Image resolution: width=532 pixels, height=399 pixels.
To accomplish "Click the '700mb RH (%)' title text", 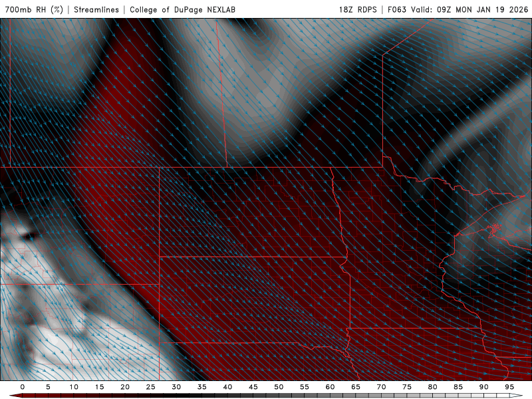I will click(34, 9).
